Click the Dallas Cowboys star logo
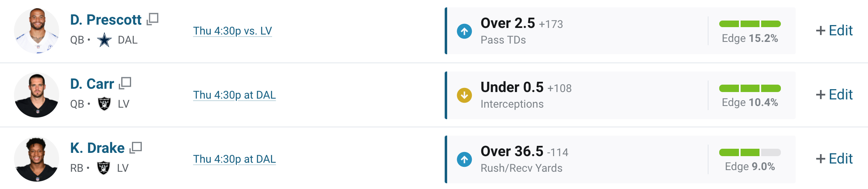The width and height of the screenshot is (868, 189). click(x=104, y=40)
